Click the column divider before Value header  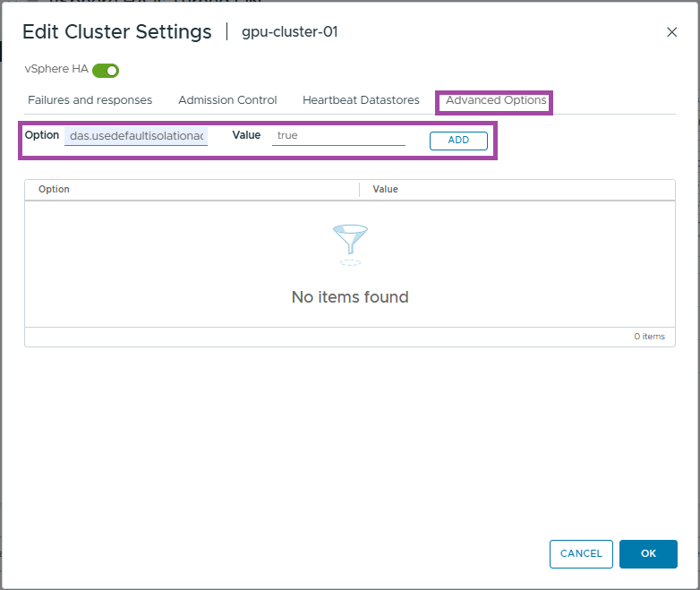[360, 190]
